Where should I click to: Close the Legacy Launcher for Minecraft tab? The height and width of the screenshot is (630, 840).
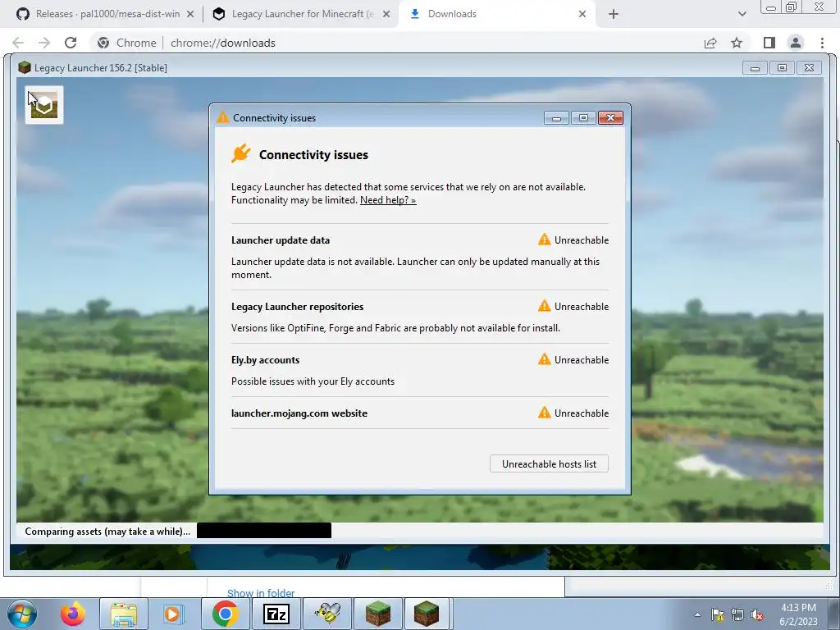coord(386,14)
